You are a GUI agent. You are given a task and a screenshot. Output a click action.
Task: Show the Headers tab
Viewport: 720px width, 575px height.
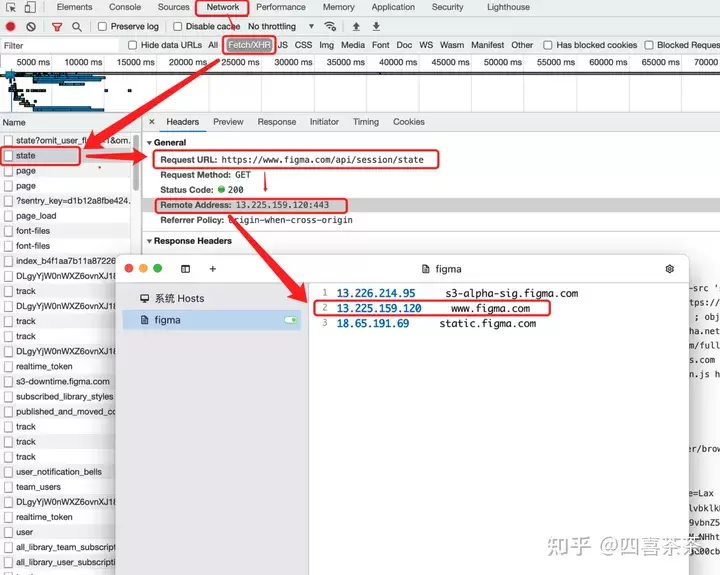coord(183,122)
